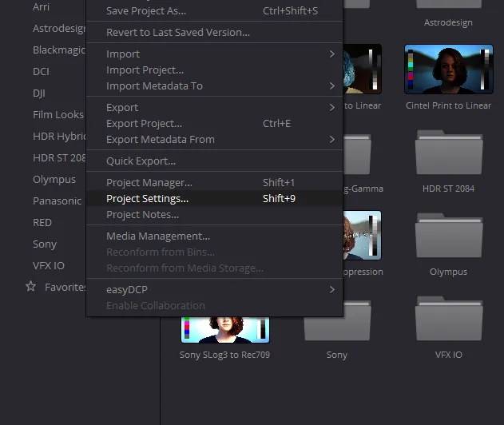
Task: Open Media Management entry
Action: tap(214, 236)
